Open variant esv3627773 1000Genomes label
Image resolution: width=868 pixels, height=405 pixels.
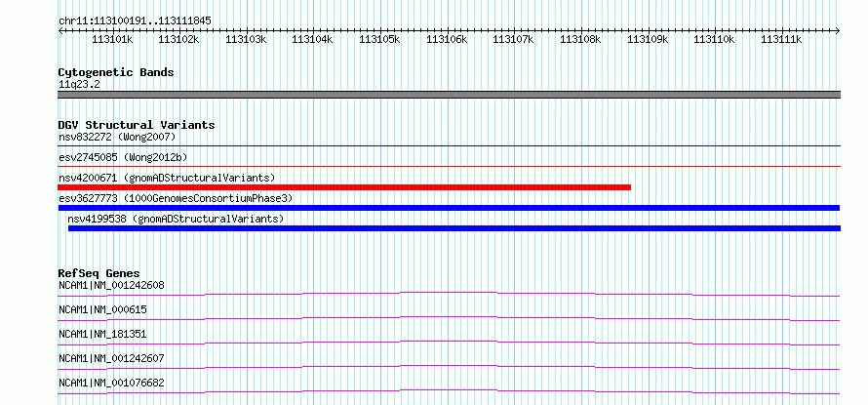(176, 198)
